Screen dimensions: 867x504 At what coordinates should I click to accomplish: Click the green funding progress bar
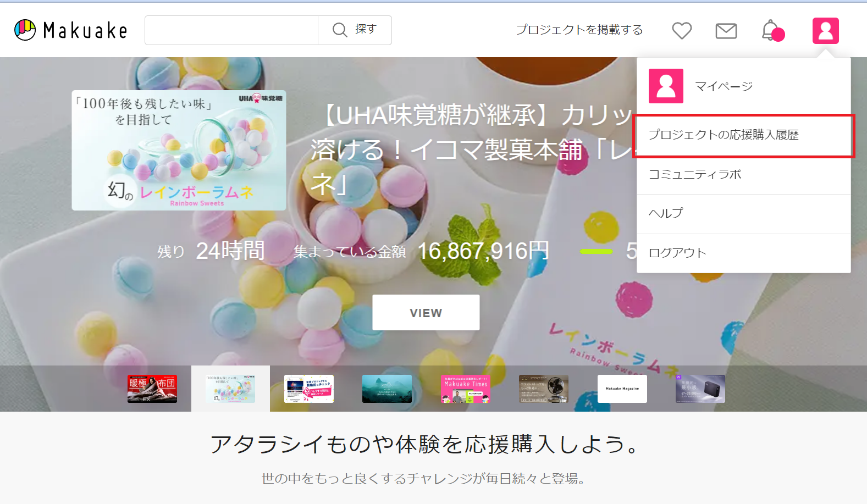pyautogui.click(x=597, y=252)
